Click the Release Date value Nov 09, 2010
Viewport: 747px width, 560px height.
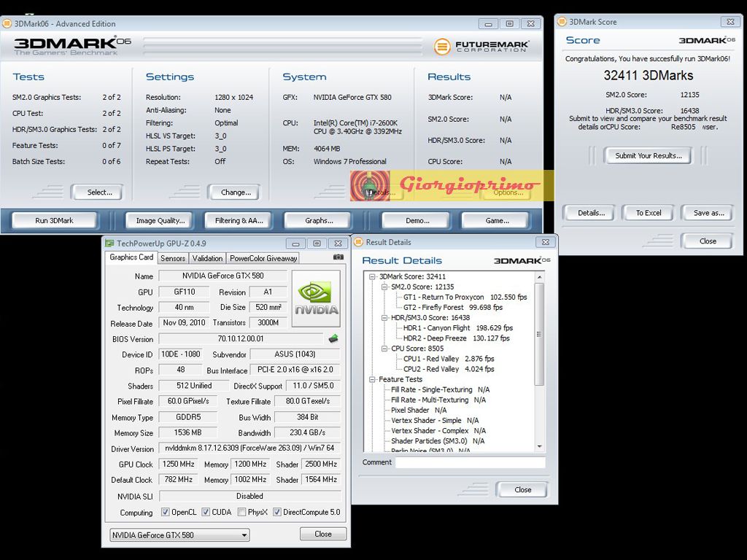[x=184, y=323]
